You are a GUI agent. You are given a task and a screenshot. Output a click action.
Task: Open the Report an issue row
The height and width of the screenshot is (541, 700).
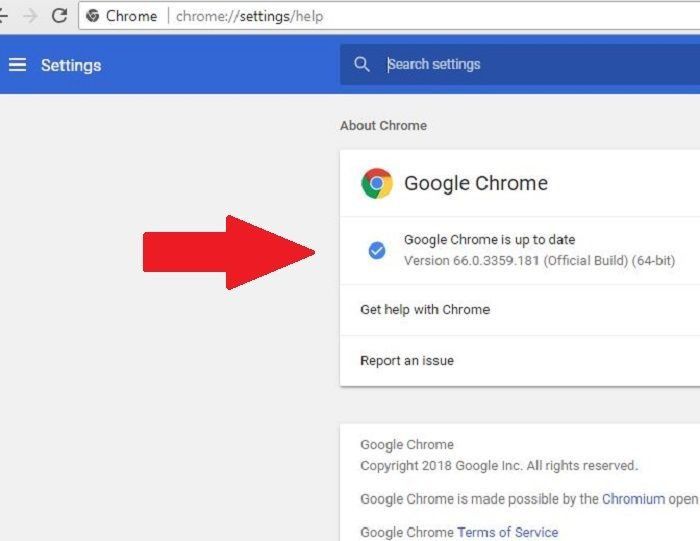[x=407, y=361]
